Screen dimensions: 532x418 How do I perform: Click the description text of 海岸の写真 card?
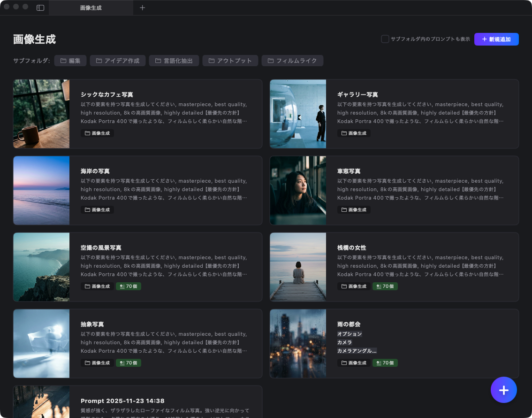pyautogui.click(x=164, y=189)
